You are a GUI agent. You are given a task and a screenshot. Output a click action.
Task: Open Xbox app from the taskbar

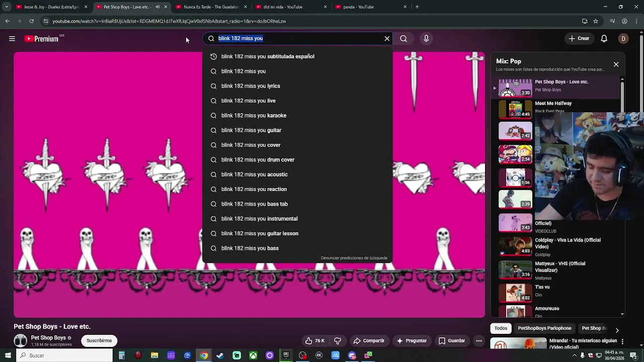click(253, 355)
